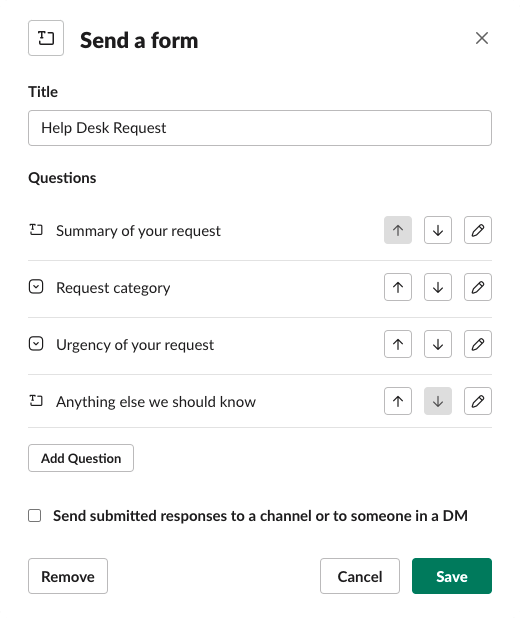Cancel the form editing
The image size is (520, 618).
(360, 576)
